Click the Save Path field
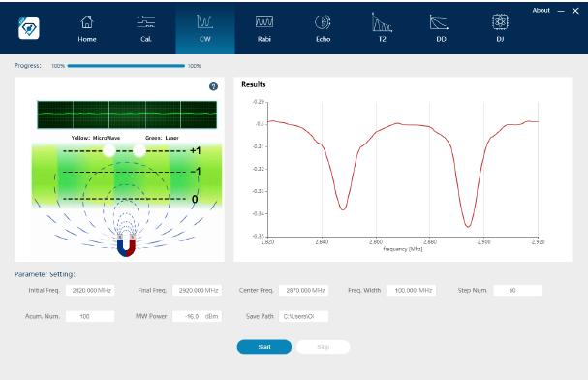588x384 pixels. tap(303, 316)
